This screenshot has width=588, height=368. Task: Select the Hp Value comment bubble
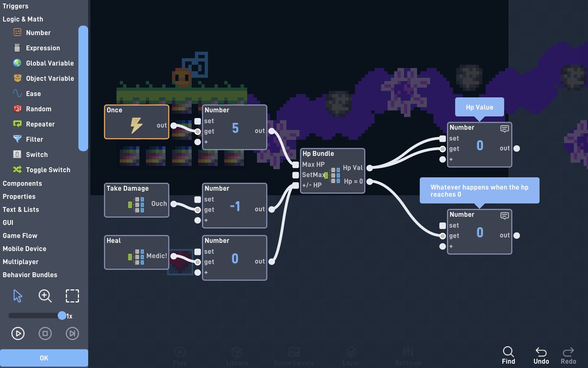coord(480,107)
